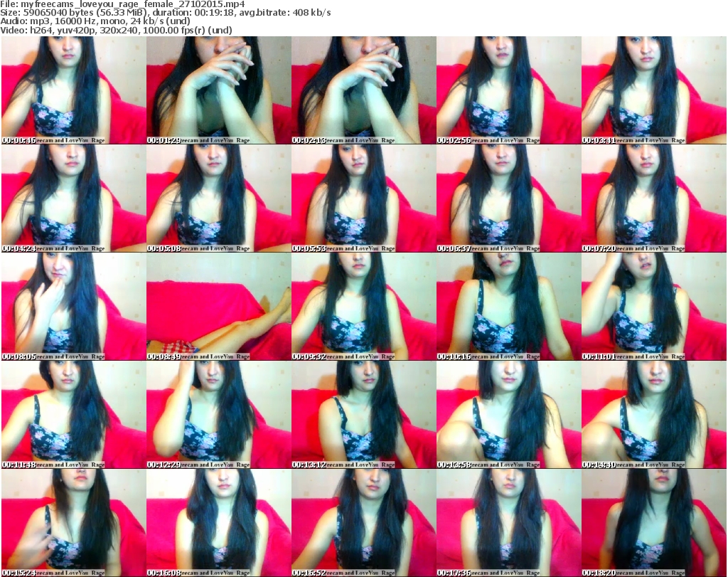The image size is (728, 577).
Task: Open the thumbnail stamped 00:12:29
Action: coord(219,415)
